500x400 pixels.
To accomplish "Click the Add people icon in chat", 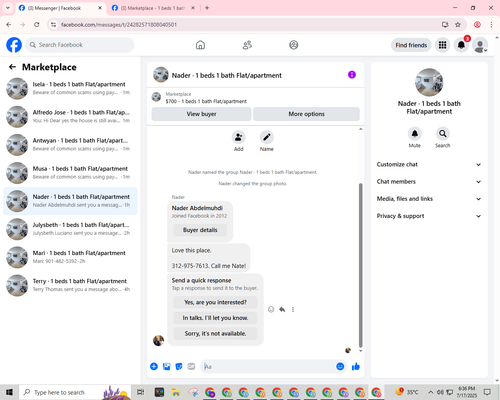I will [x=239, y=137].
